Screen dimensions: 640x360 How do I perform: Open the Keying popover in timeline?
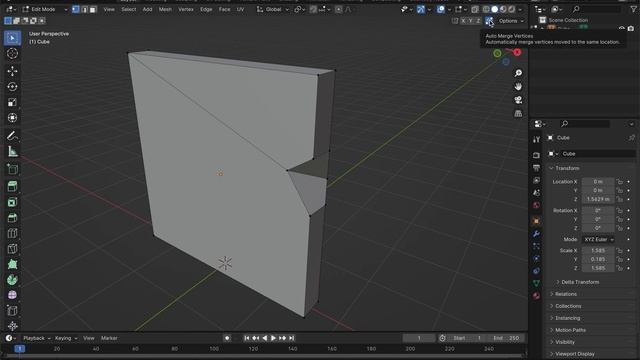point(66,338)
